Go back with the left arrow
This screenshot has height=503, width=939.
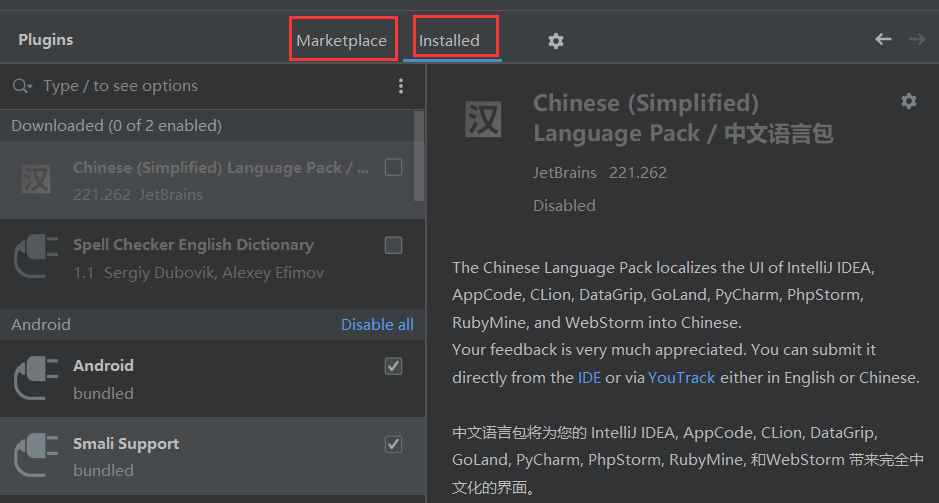pyautogui.click(x=883, y=40)
